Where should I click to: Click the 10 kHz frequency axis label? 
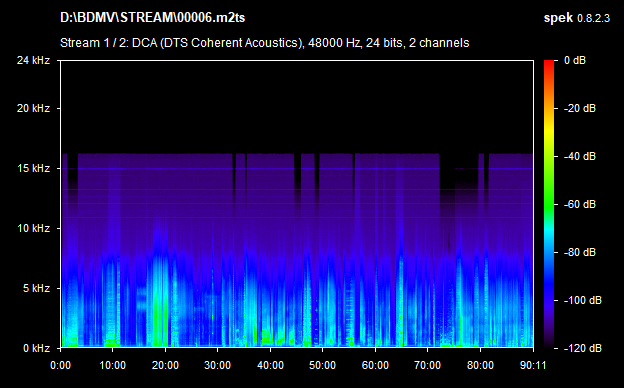33,228
